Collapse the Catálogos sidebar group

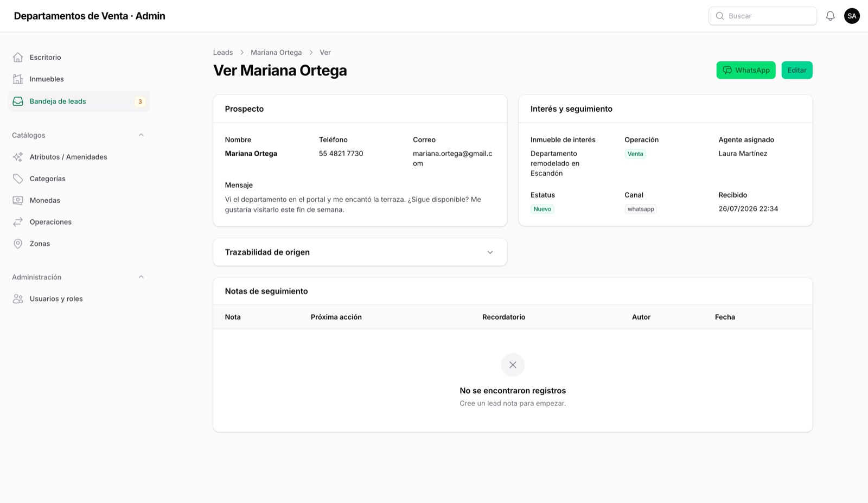point(141,135)
